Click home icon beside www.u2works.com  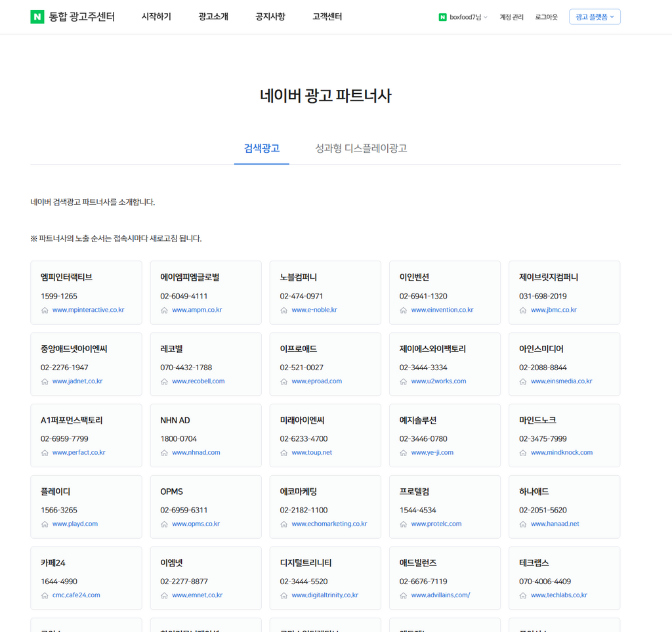tap(404, 381)
